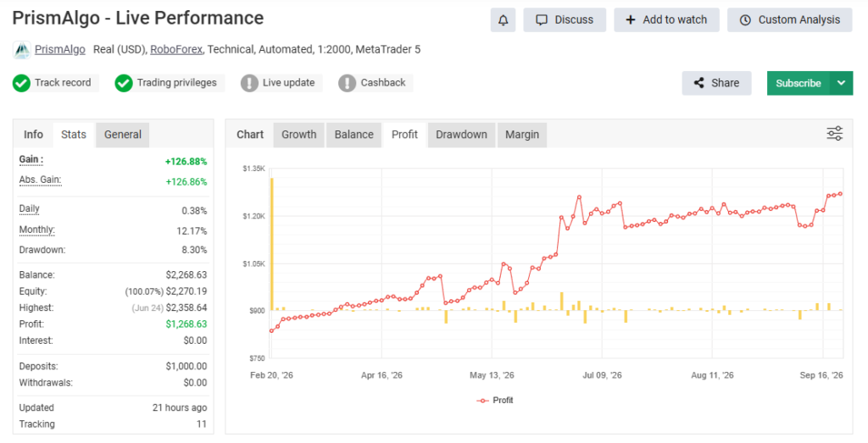868x443 pixels.
Task: Click Add to watch button
Action: pyautogui.click(x=666, y=20)
